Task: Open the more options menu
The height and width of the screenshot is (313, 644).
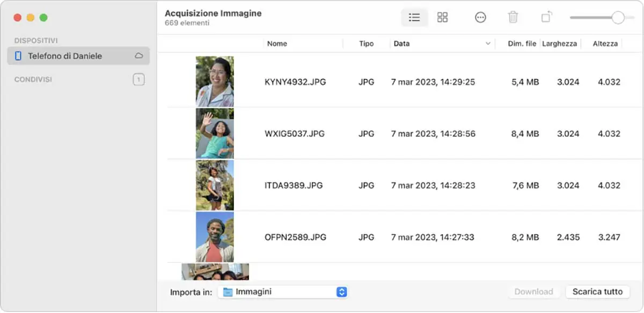Action: click(x=480, y=17)
